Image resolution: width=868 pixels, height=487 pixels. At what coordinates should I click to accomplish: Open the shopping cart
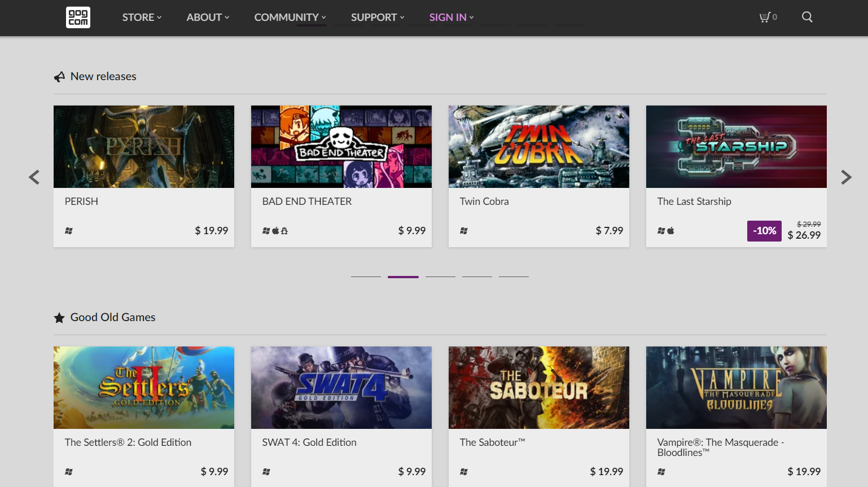coord(768,17)
